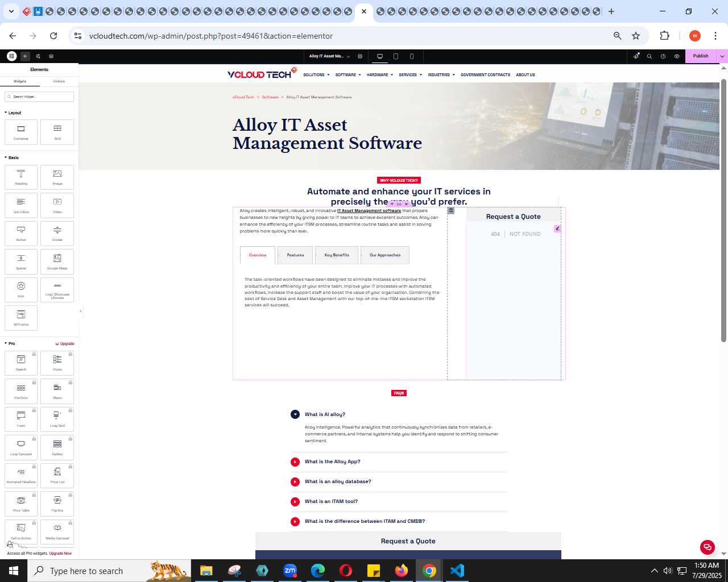This screenshot has height=582, width=728.
Task: Click the Add Element plus icon
Action: [x=25, y=56]
